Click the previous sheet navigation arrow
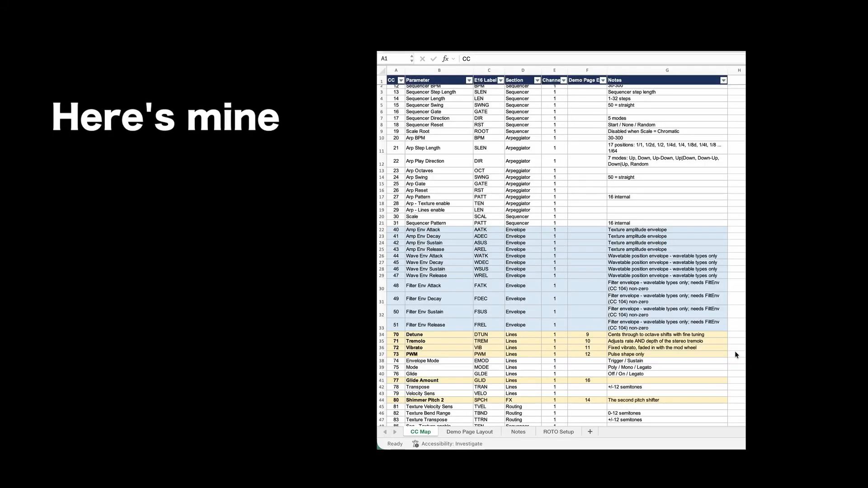Screen dimensions: 868x488 coord(385,432)
